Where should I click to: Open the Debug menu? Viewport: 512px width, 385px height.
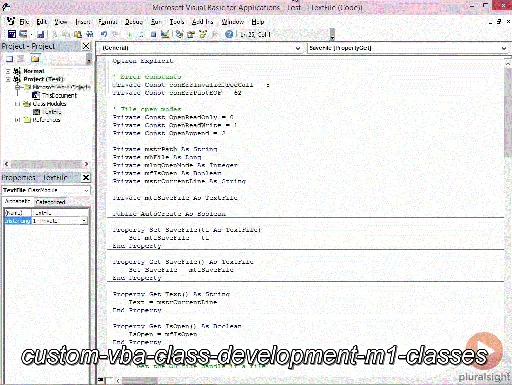(134, 22)
